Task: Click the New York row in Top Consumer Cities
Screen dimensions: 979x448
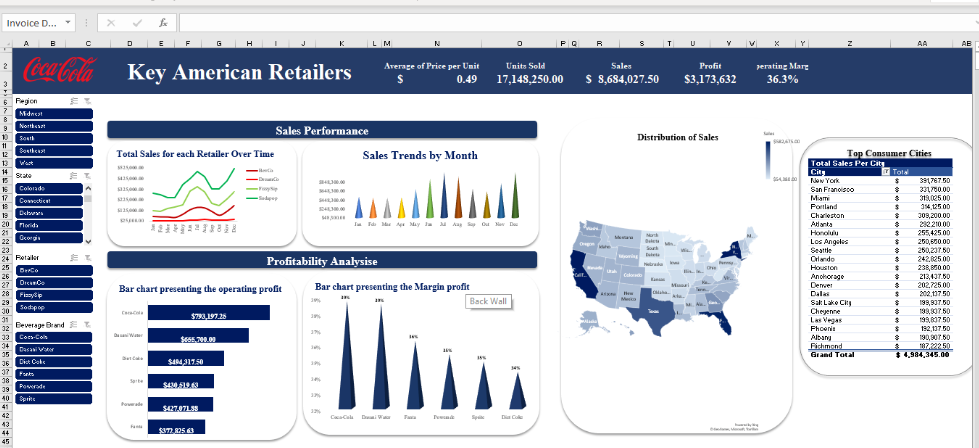Action: tap(880, 180)
